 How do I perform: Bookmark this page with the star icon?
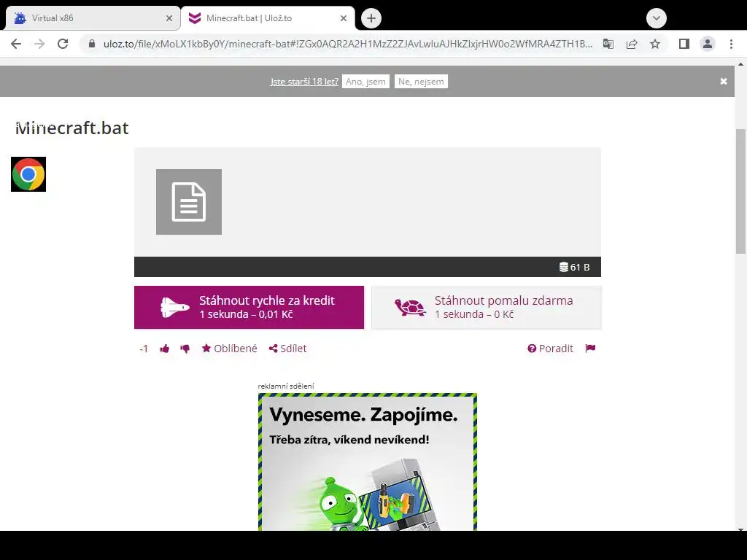[655, 44]
